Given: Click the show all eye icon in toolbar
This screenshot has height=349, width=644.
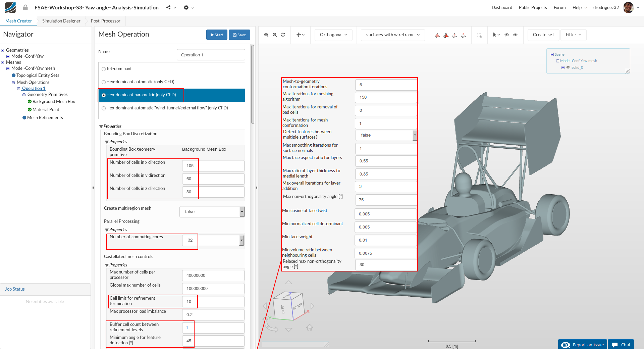Looking at the screenshot, I should (x=516, y=35).
